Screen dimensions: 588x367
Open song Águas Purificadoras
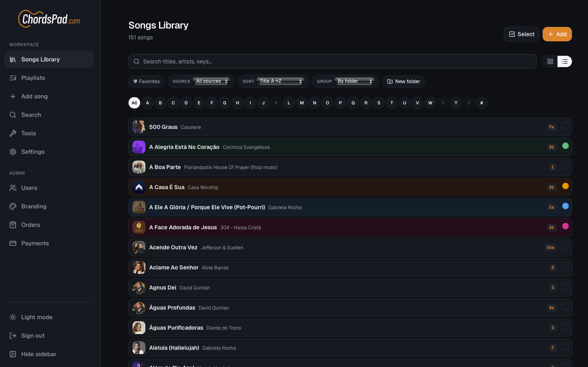[x=350, y=328]
